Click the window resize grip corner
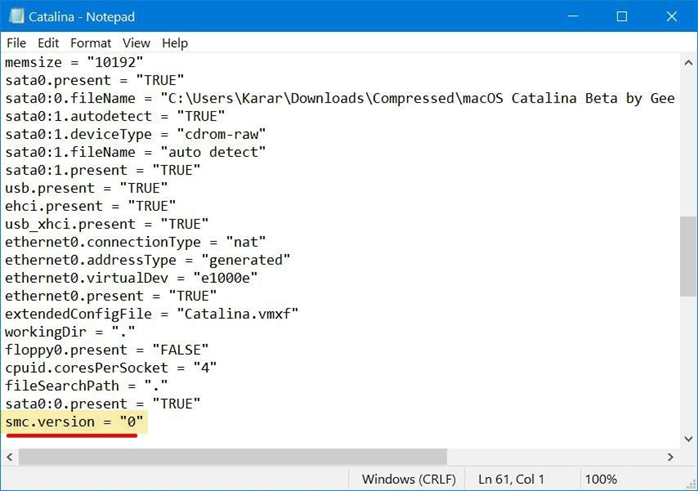The width and height of the screenshot is (698, 491). click(x=690, y=483)
